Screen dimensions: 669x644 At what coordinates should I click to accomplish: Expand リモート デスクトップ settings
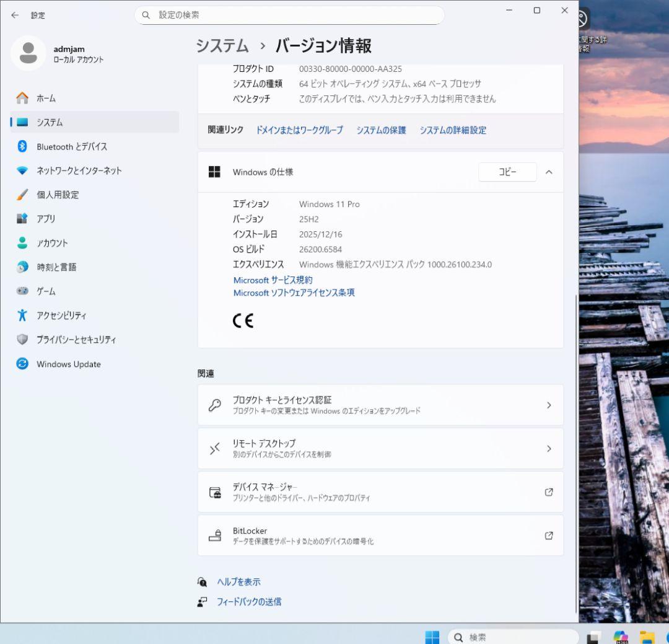click(380, 448)
